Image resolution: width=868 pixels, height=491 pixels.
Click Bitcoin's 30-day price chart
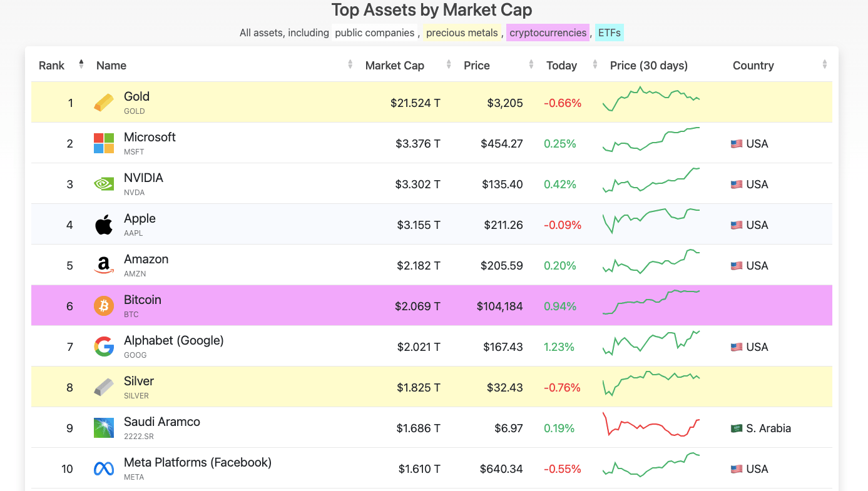(651, 302)
